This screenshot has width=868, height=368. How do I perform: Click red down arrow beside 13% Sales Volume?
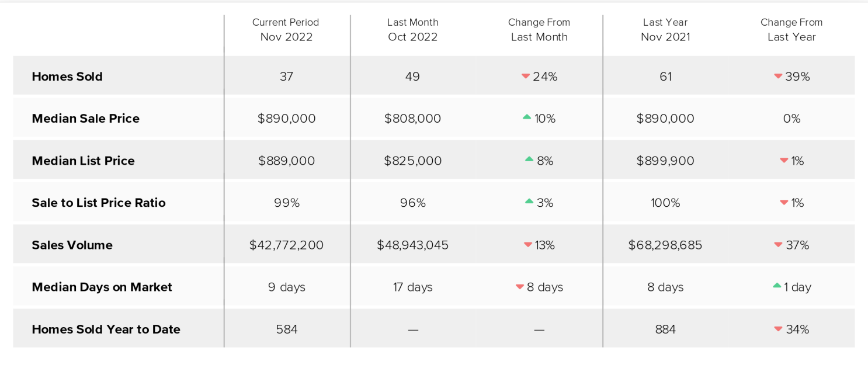click(x=528, y=245)
